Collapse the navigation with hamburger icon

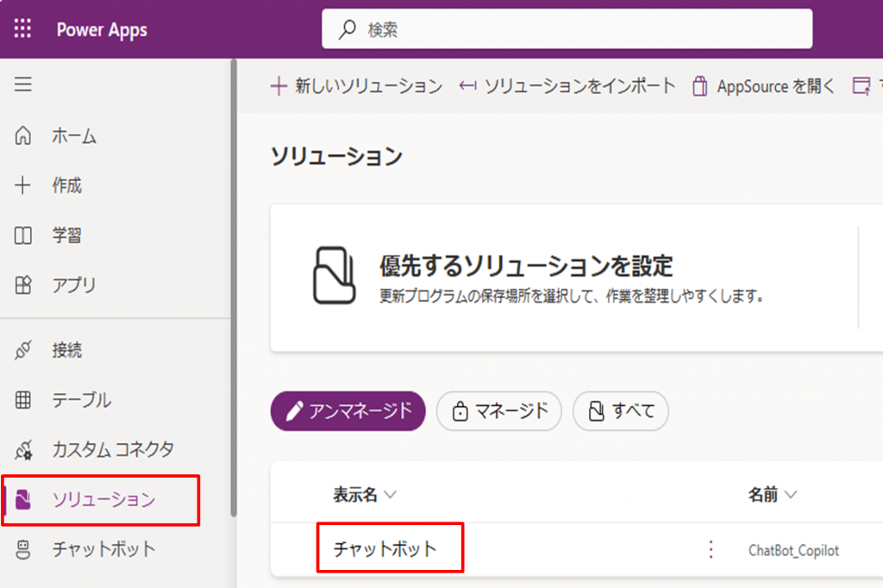tap(23, 84)
